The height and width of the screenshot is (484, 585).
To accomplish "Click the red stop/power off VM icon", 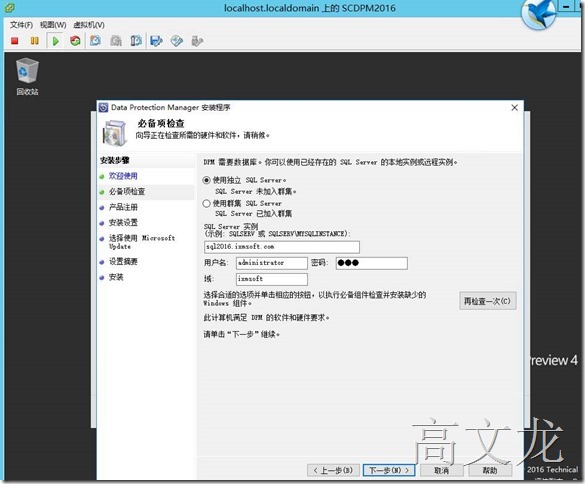I will [15, 41].
